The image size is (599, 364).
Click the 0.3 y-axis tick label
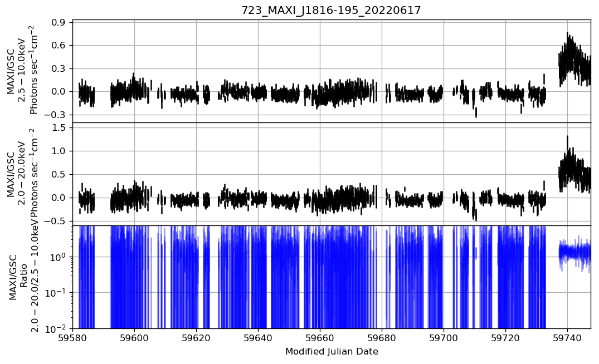pyautogui.click(x=59, y=68)
